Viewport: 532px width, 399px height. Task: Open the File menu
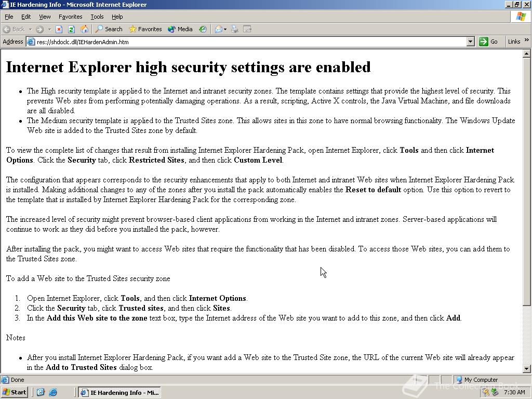click(x=9, y=17)
